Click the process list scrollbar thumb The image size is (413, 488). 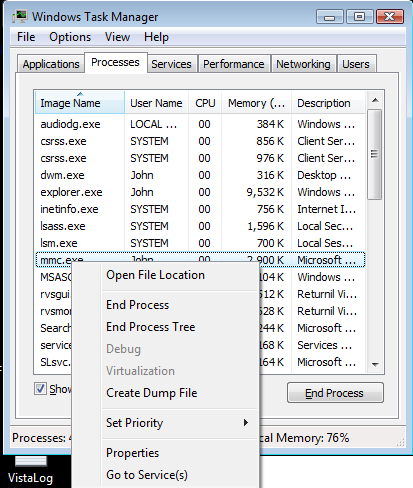(375, 154)
